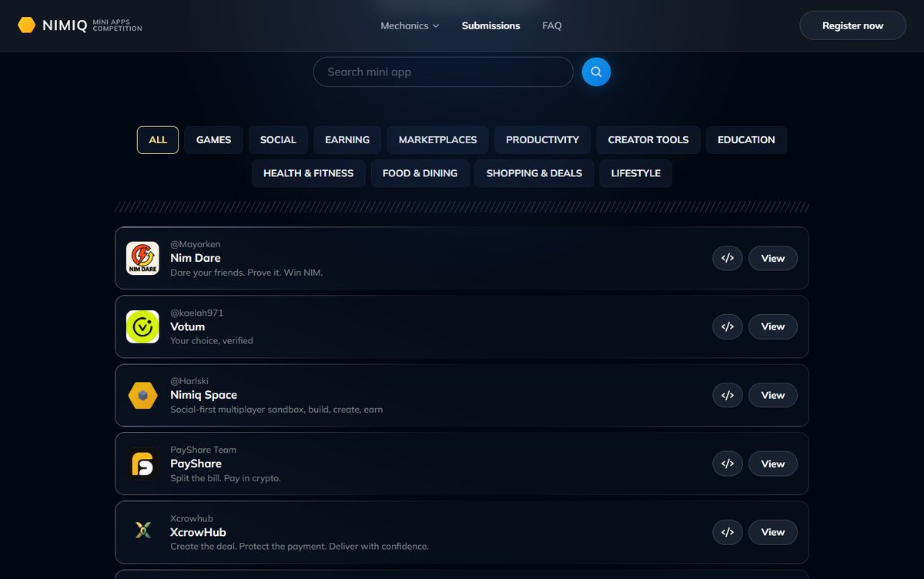Click the PayShare app icon
Image resolution: width=924 pixels, height=579 pixels.
click(142, 464)
